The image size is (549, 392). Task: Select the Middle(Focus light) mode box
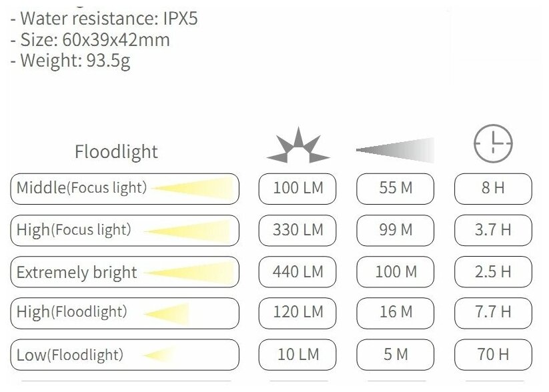pyautogui.click(x=125, y=189)
